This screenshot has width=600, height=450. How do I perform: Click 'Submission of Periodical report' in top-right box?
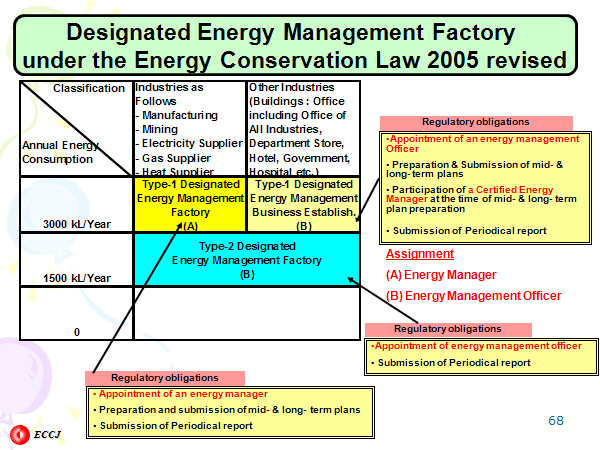pos(466,231)
